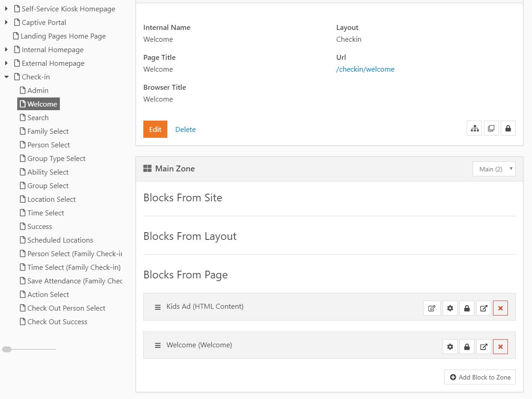Expand Captive Portal tree node
This screenshot has width=532, height=399.
click(x=6, y=22)
